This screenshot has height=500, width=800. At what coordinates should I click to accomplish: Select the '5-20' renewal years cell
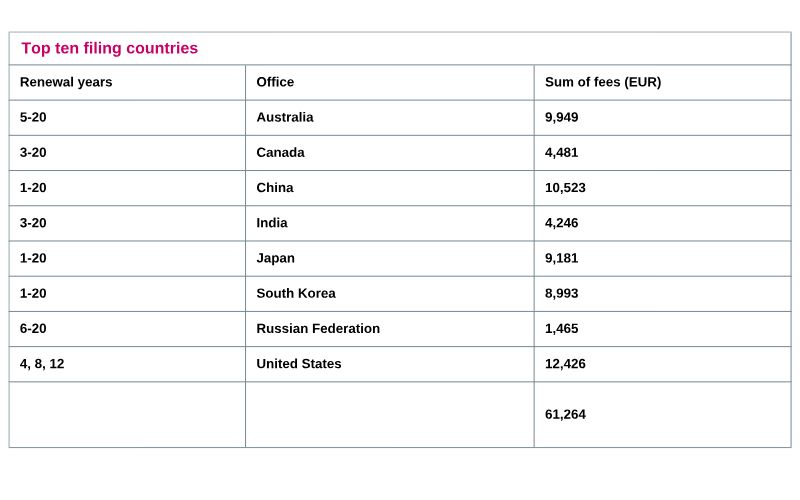[33, 117]
